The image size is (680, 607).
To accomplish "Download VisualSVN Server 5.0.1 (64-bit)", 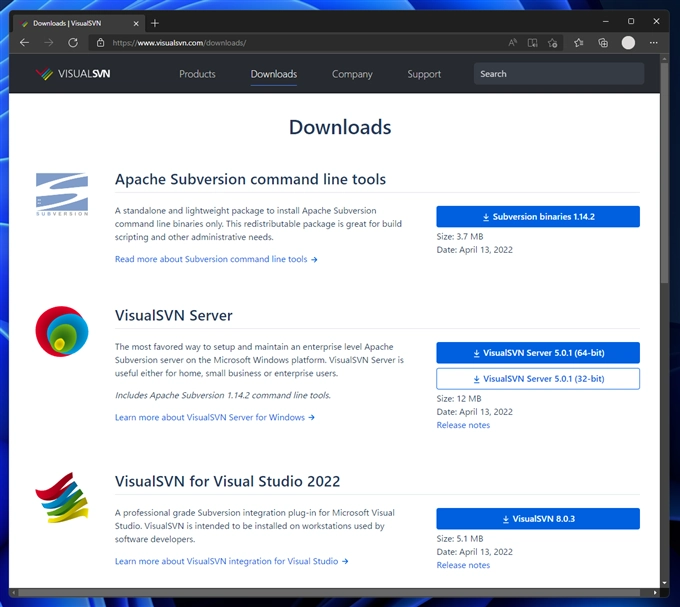I will coord(538,352).
